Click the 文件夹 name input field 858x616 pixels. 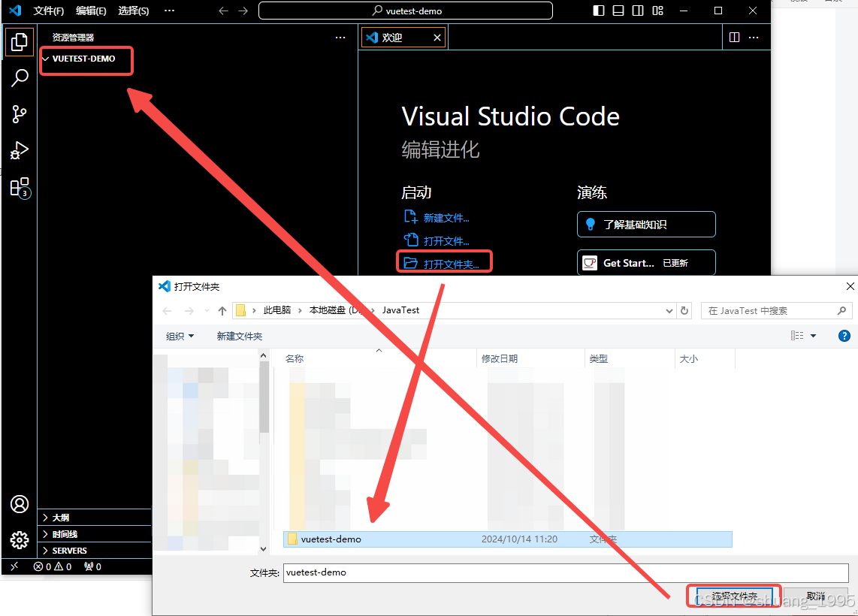click(566, 572)
